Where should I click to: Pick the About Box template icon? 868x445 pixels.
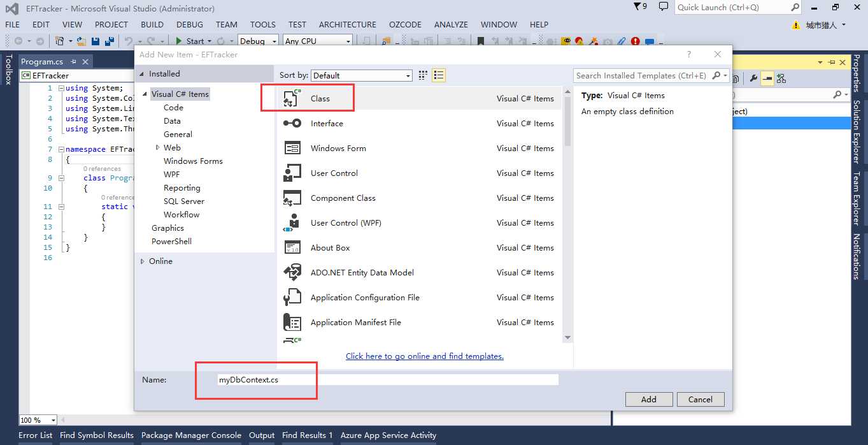click(292, 247)
